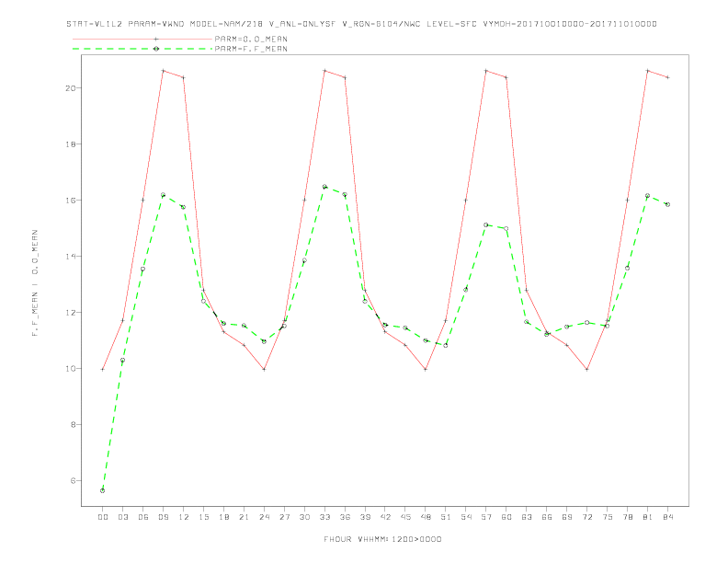Click the x-axis tick label 45
Screen dimensions: 728x563
(x=405, y=517)
